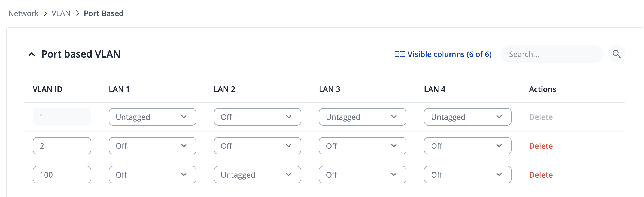Open LAN 3 dropdown for VLAN 2
Image resolution: width=644 pixels, height=197 pixels.
pos(362,146)
